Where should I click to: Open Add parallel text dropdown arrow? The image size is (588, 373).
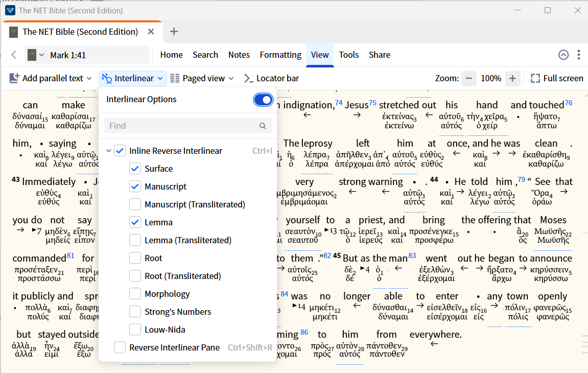[89, 78]
